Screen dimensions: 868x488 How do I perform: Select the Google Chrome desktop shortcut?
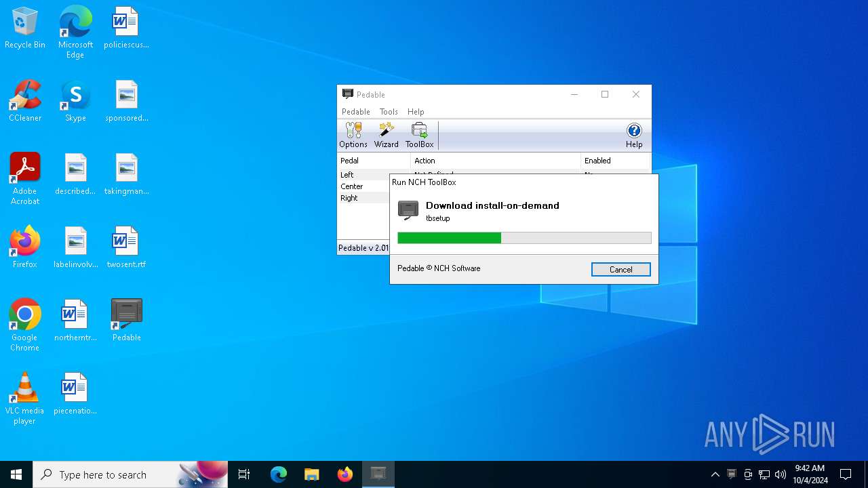point(25,325)
